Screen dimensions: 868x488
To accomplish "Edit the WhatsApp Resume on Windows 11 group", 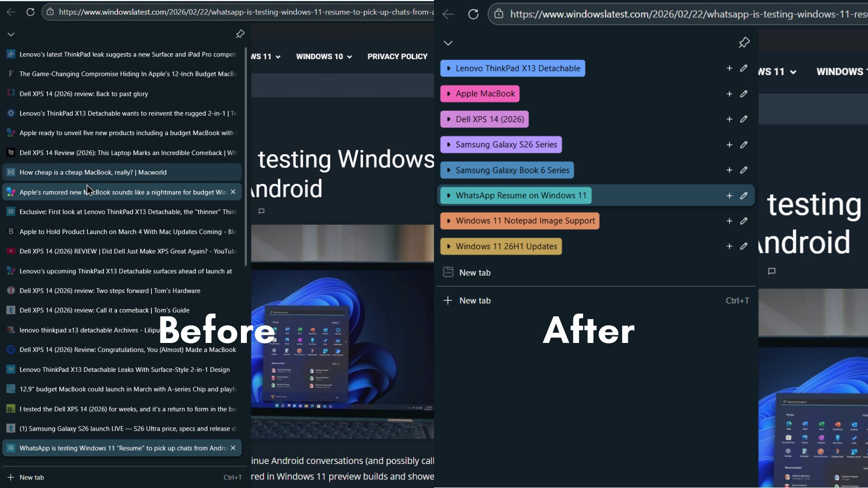I will tap(744, 195).
